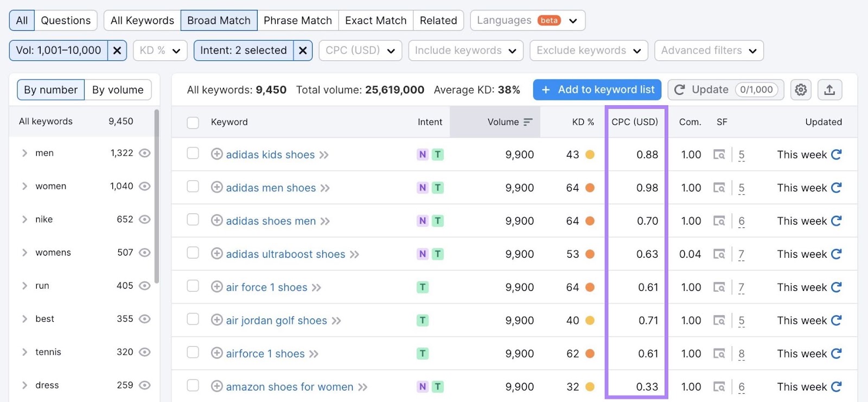The height and width of the screenshot is (402, 868).
Task: Open the adidas kids shoes keyword link
Action: [x=270, y=155]
